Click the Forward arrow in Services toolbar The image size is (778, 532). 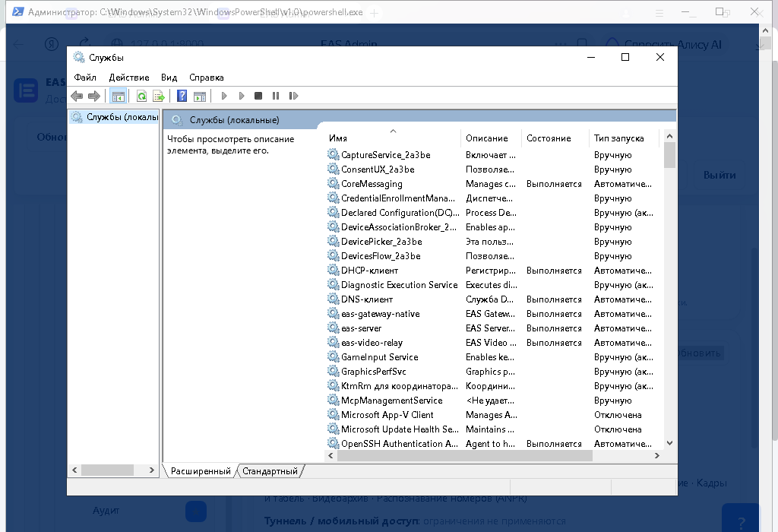pos(93,96)
